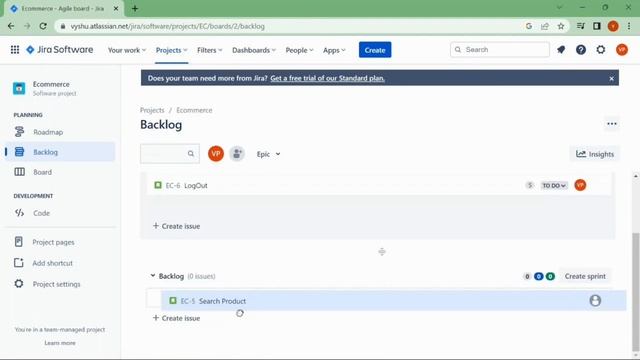Click the EC-6 LogOut assignee avatar

point(580,185)
